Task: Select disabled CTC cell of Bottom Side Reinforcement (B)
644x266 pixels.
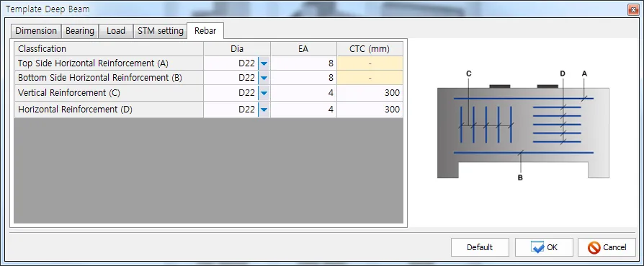Action: [x=370, y=78]
